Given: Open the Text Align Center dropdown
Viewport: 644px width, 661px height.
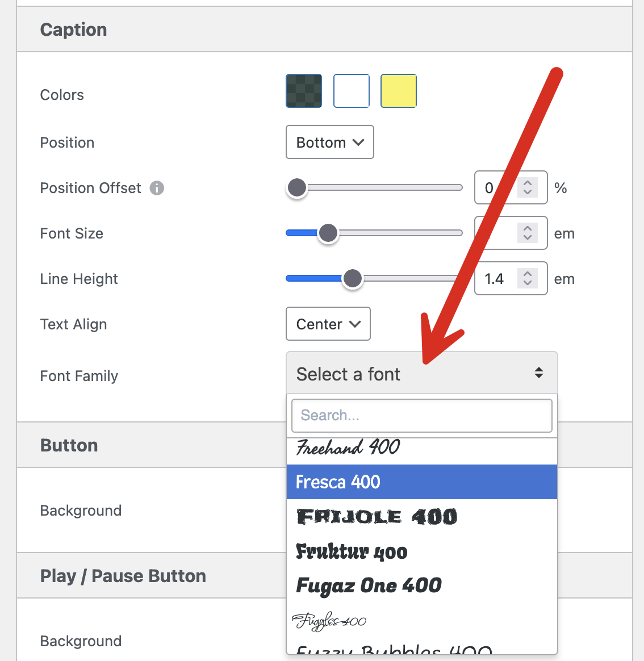Looking at the screenshot, I should click(328, 324).
